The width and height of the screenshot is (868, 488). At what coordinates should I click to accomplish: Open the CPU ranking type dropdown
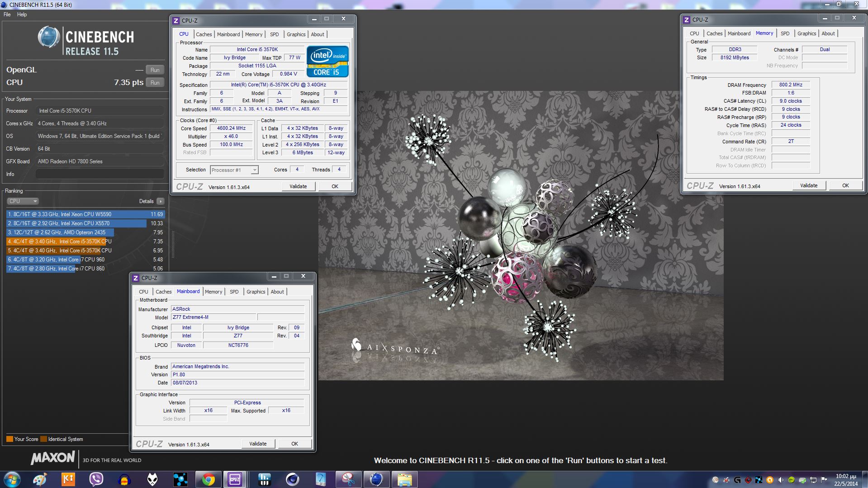[23, 201]
